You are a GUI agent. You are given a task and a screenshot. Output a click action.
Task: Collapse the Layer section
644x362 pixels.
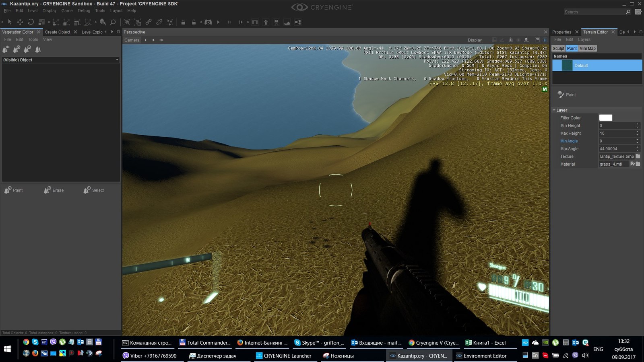554,110
